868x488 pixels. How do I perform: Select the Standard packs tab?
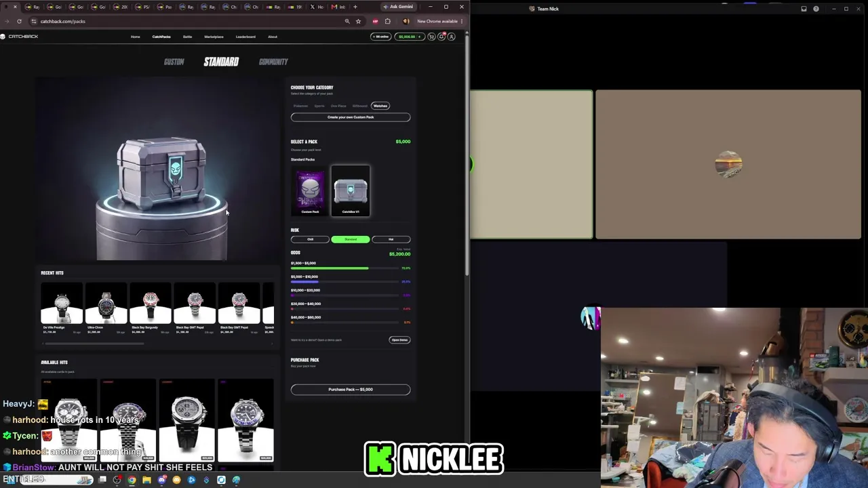pyautogui.click(x=221, y=62)
